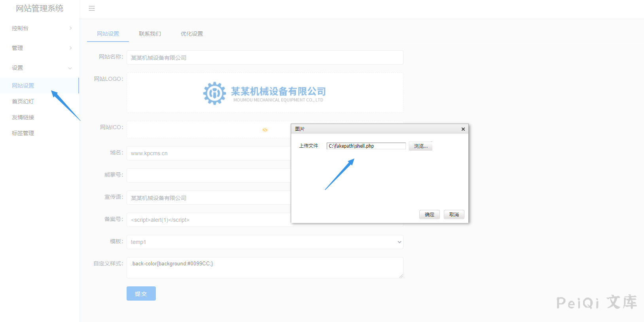The height and width of the screenshot is (322, 644).
Task: Open 友情链接 in the sidebar
Action: (x=23, y=117)
